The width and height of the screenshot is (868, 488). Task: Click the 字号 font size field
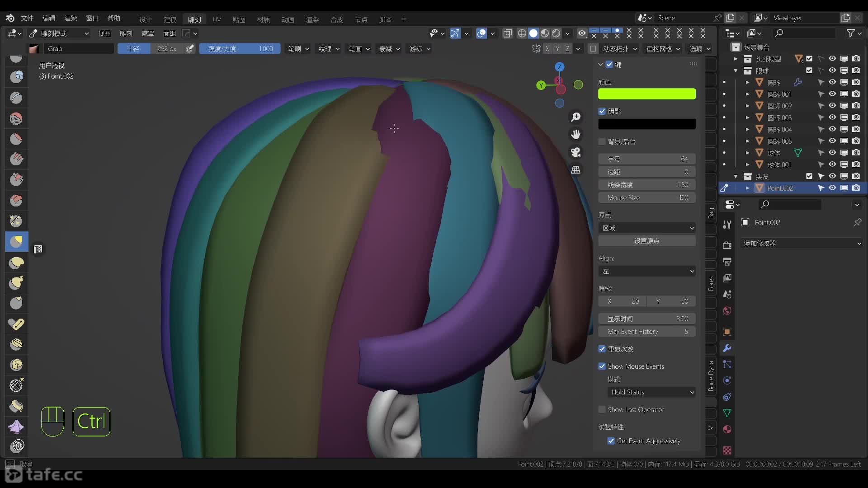pos(647,159)
